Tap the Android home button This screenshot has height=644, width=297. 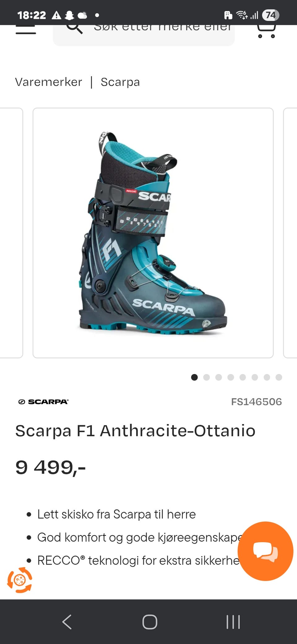pyautogui.click(x=150, y=622)
